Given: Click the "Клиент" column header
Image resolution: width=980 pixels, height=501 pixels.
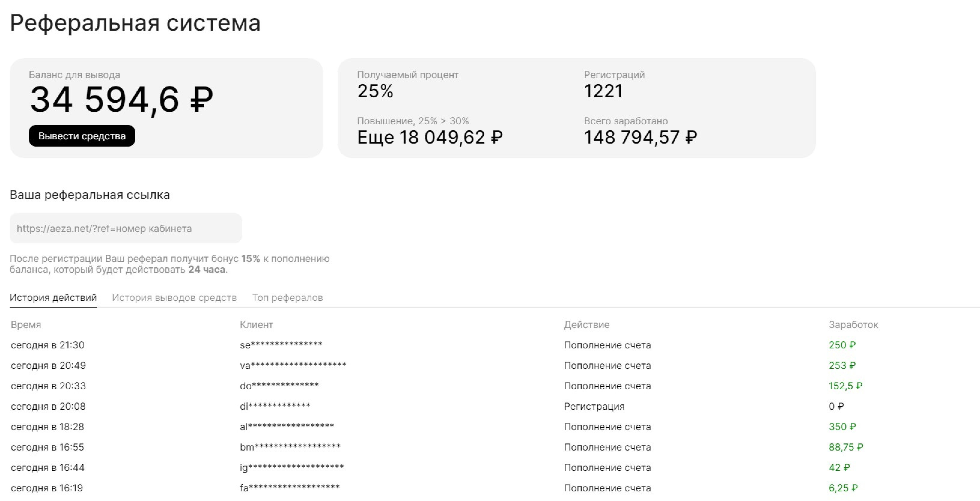Looking at the screenshot, I should (x=256, y=324).
